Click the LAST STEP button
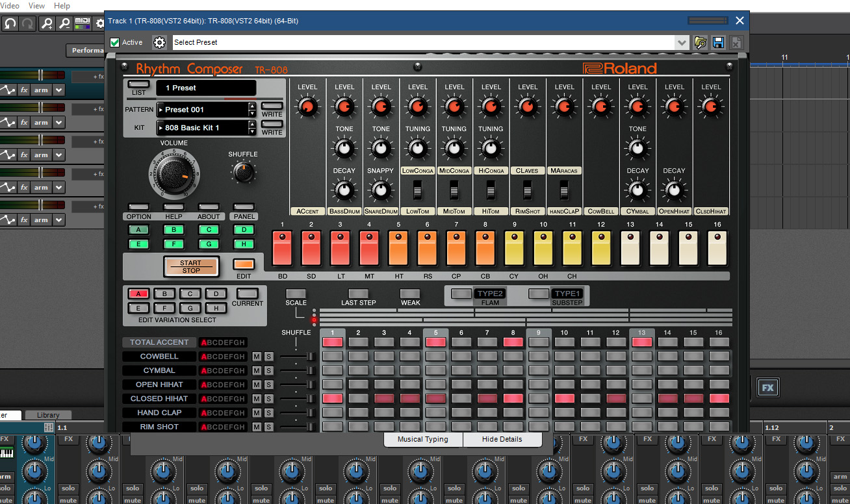The height and width of the screenshot is (504, 850). [x=358, y=294]
